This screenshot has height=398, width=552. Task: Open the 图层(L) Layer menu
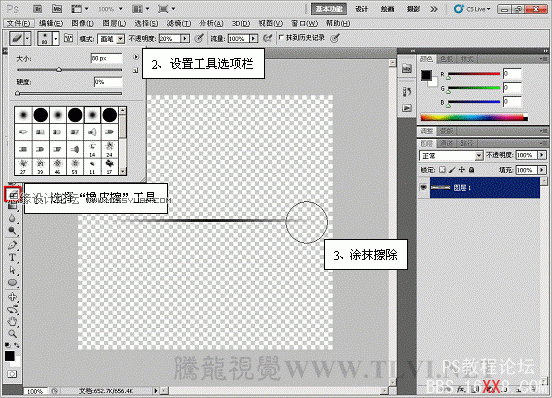(114, 23)
